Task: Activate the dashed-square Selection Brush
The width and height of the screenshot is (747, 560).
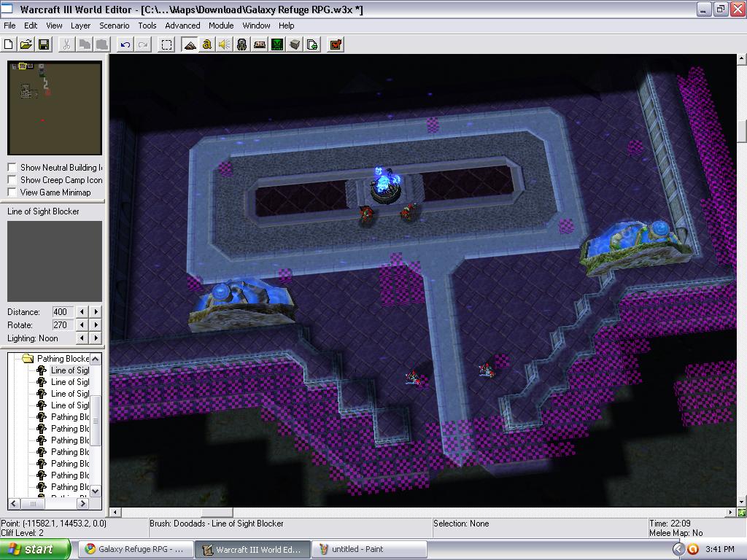Action: coord(166,44)
